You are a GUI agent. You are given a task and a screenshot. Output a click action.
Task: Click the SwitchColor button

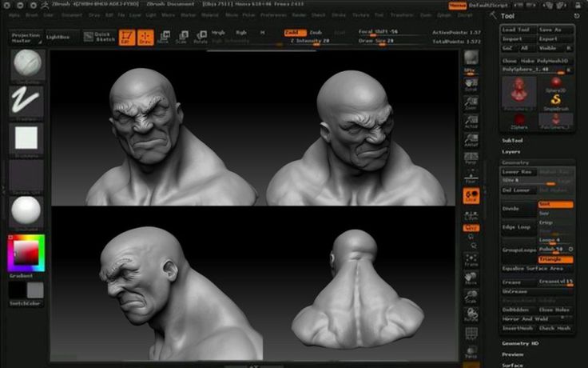(26, 303)
